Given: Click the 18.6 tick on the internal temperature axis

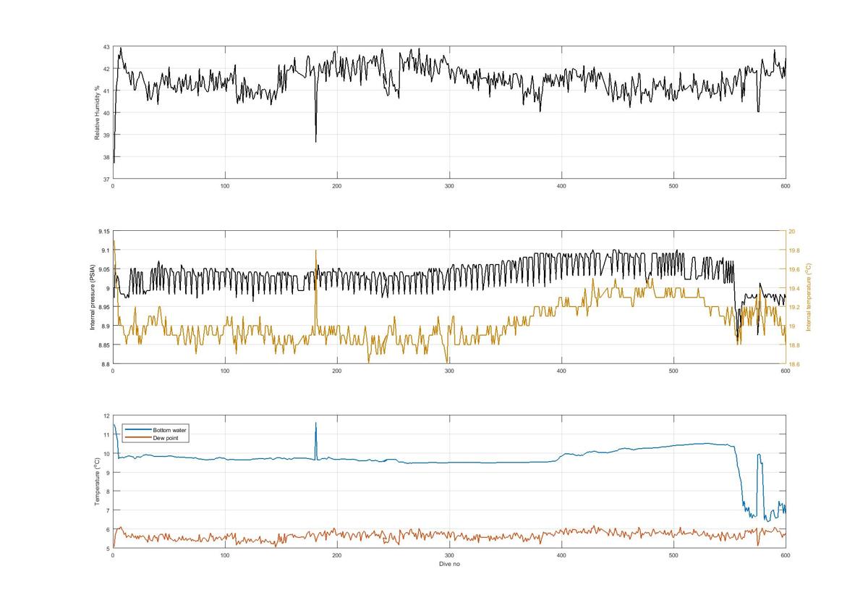Looking at the screenshot, I should pos(793,364).
